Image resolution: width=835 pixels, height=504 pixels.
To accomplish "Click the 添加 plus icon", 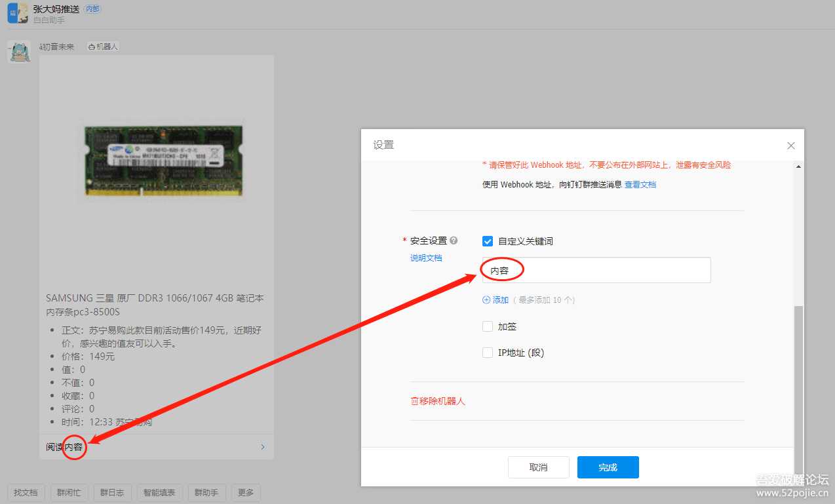I will click(x=486, y=300).
